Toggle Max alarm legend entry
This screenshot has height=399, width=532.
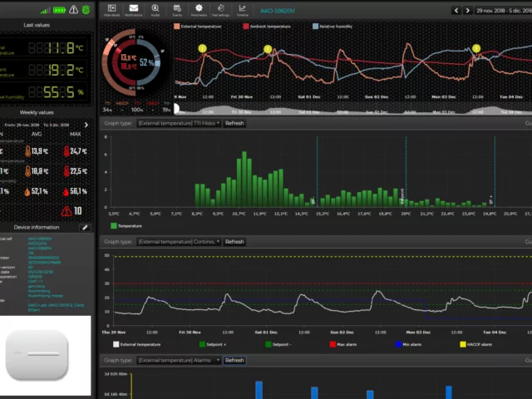[x=343, y=344]
